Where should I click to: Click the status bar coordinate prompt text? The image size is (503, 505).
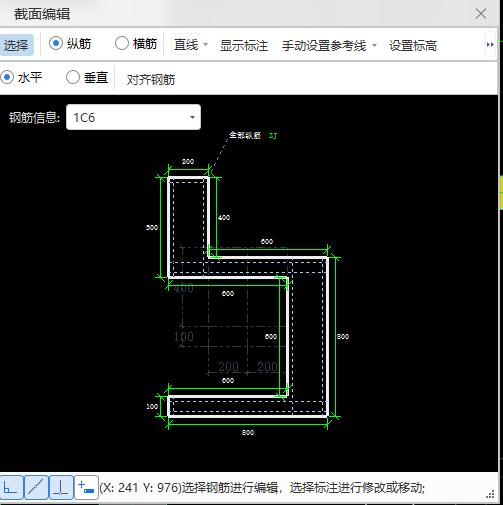[262, 488]
